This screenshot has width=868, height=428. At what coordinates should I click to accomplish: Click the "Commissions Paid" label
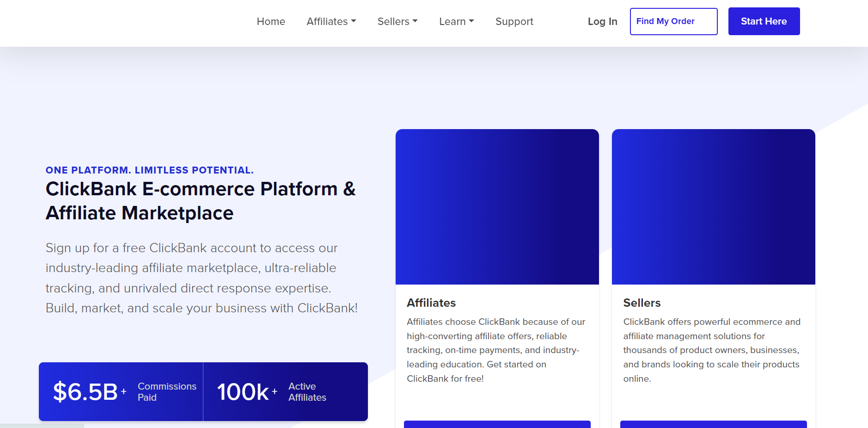click(x=167, y=392)
